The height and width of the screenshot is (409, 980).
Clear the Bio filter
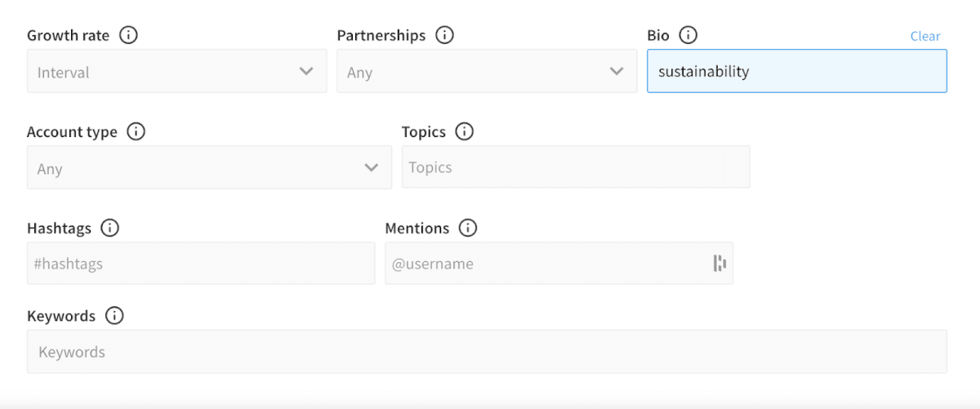click(925, 36)
